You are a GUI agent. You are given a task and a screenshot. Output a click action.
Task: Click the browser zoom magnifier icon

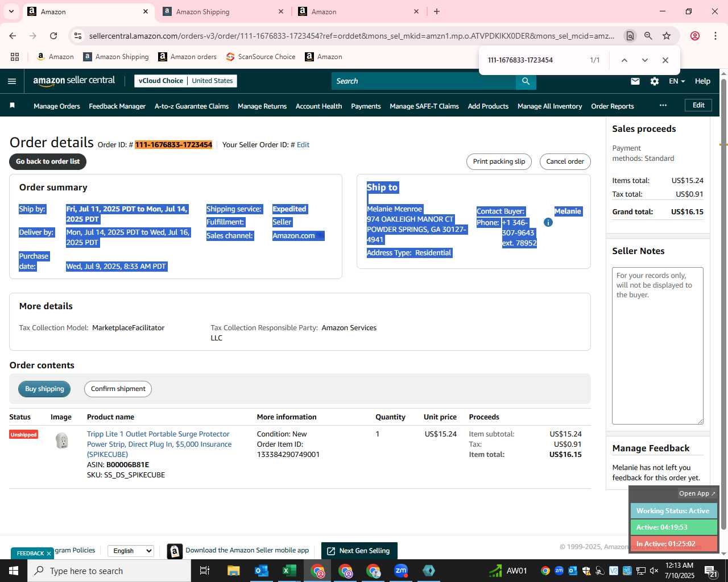(x=648, y=36)
